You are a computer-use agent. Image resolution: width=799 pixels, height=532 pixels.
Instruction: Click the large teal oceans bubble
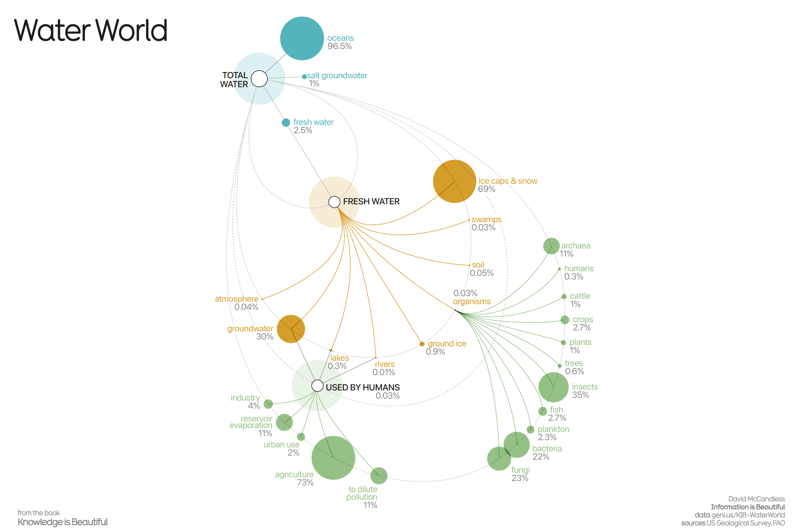[x=302, y=38]
